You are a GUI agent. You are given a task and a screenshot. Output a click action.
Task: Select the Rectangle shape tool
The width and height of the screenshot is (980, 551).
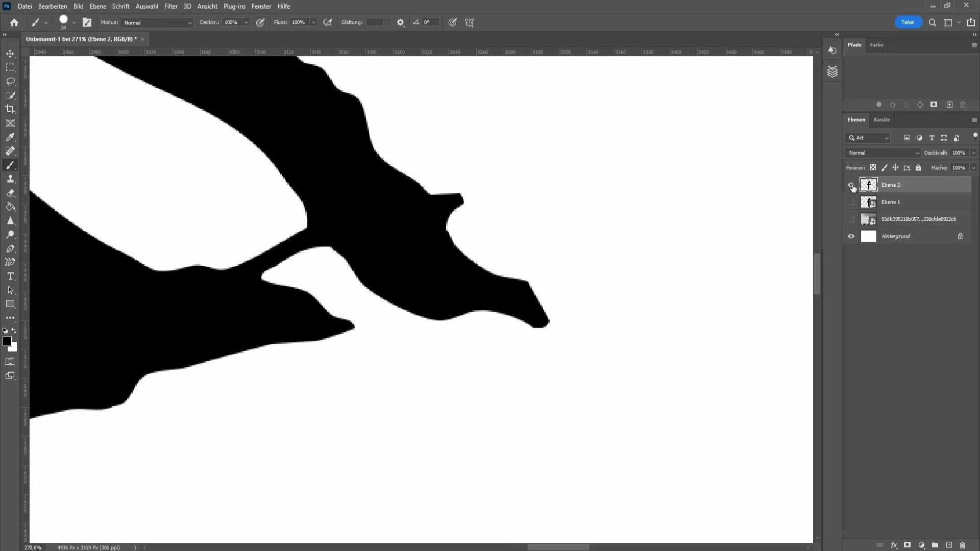(10, 304)
